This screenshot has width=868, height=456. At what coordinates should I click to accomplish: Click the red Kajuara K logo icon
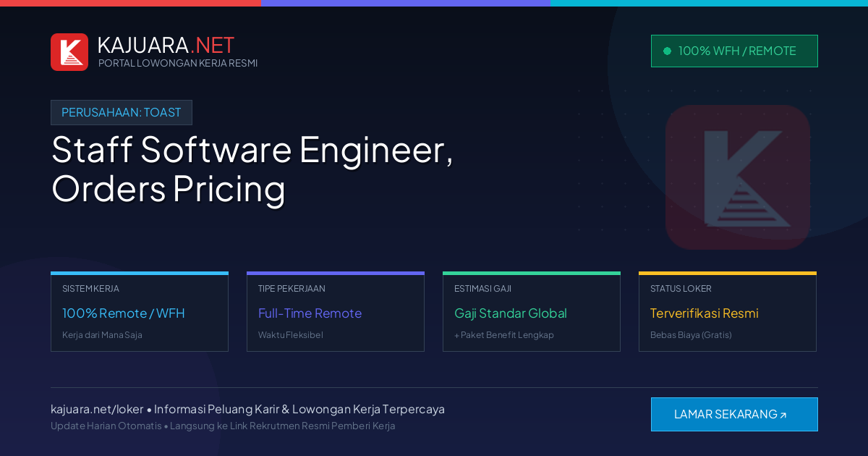point(69,52)
